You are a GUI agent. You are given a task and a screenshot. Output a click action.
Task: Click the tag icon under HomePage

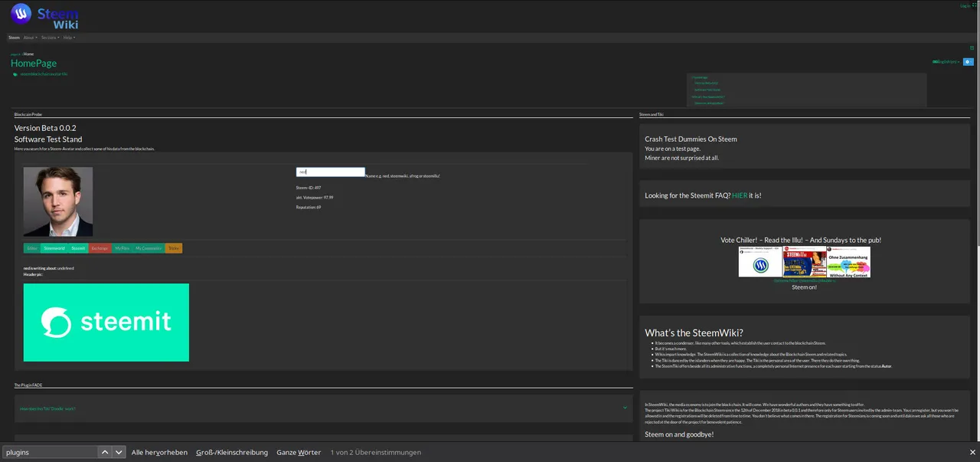[15, 74]
